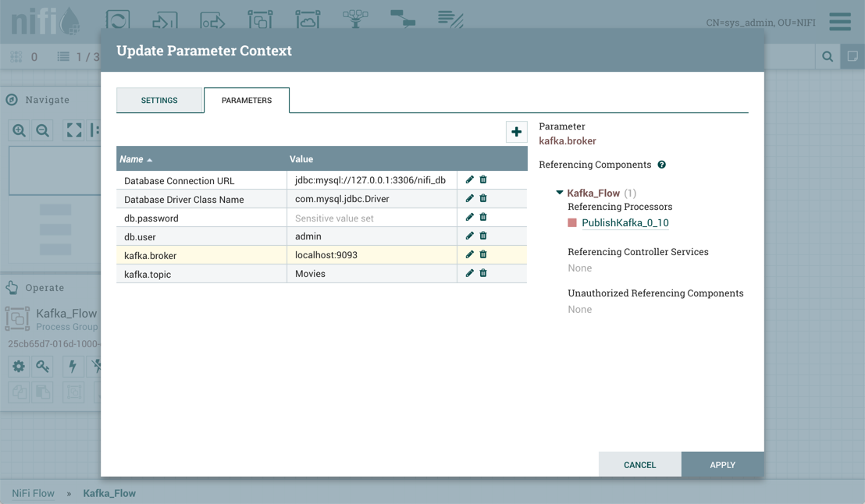The width and height of the screenshot is (865, 504).
Task: Switch to the PARAMETERS tab
Action: tap(247, 100)
